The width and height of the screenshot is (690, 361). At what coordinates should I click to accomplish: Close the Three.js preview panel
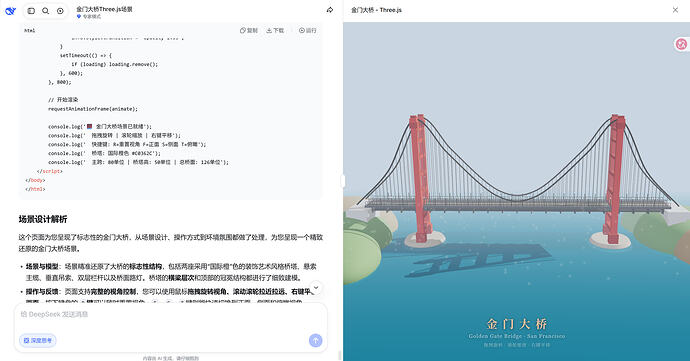click(675, 10)
